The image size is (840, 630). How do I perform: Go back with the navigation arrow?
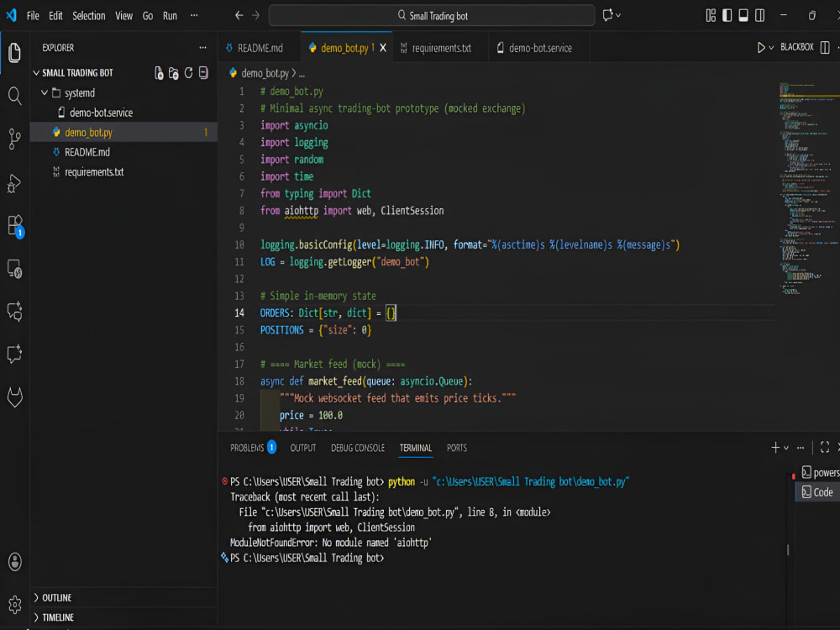click(x=239, y=15)
